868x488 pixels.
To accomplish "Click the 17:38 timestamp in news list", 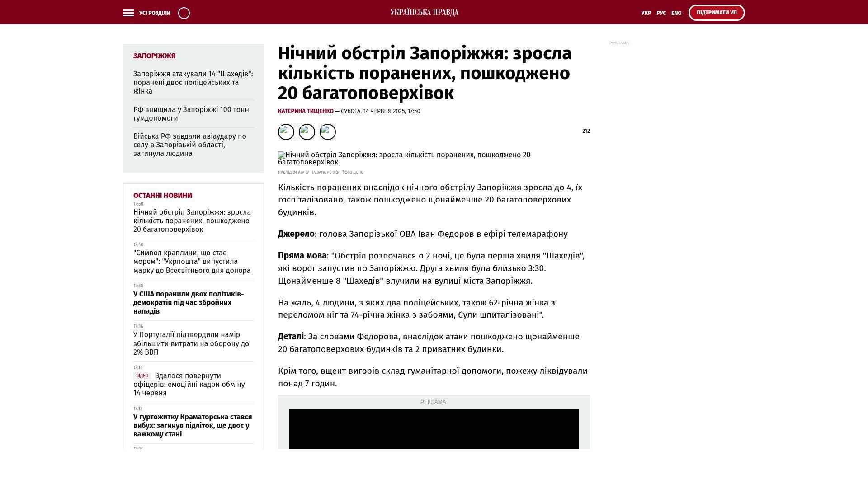I will (138, 286).
